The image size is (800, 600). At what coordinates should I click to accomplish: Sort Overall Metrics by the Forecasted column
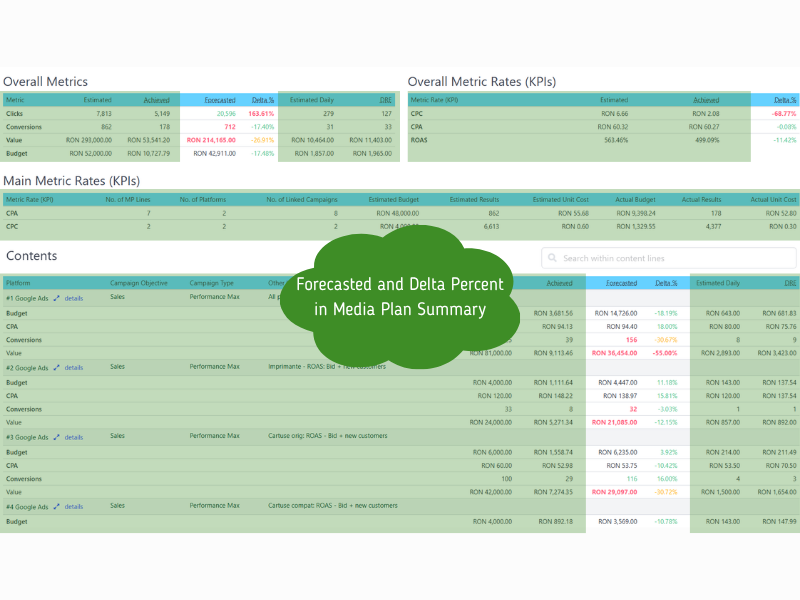click(222, 100)
